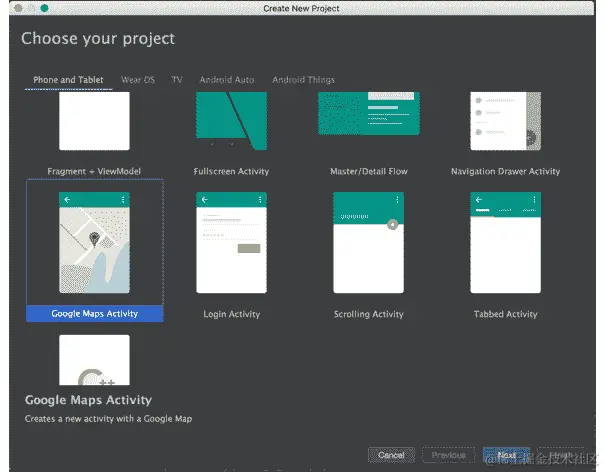Click the Next button
The width and height of the screenshot is (604, 472).
[x=506, y=455]
